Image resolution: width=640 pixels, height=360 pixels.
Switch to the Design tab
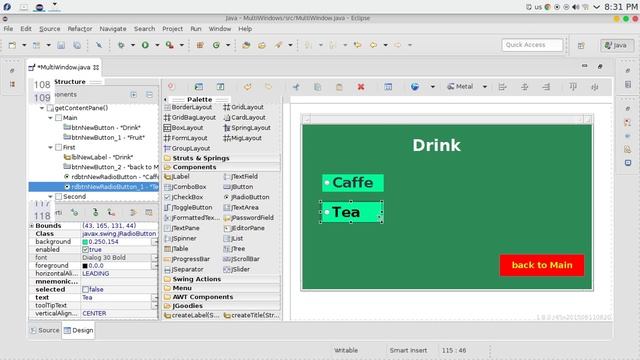pyautogui.click(x=78, y=330)
